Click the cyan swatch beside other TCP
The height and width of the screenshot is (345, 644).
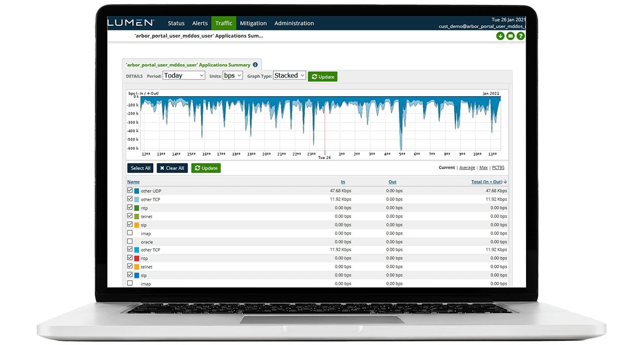(136, 250)
